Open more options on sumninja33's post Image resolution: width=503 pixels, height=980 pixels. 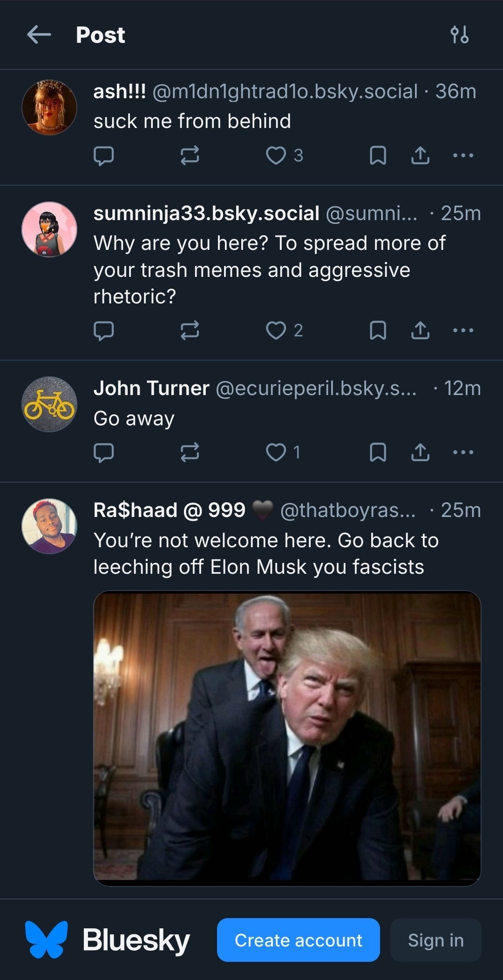click(x=463, y=330)
